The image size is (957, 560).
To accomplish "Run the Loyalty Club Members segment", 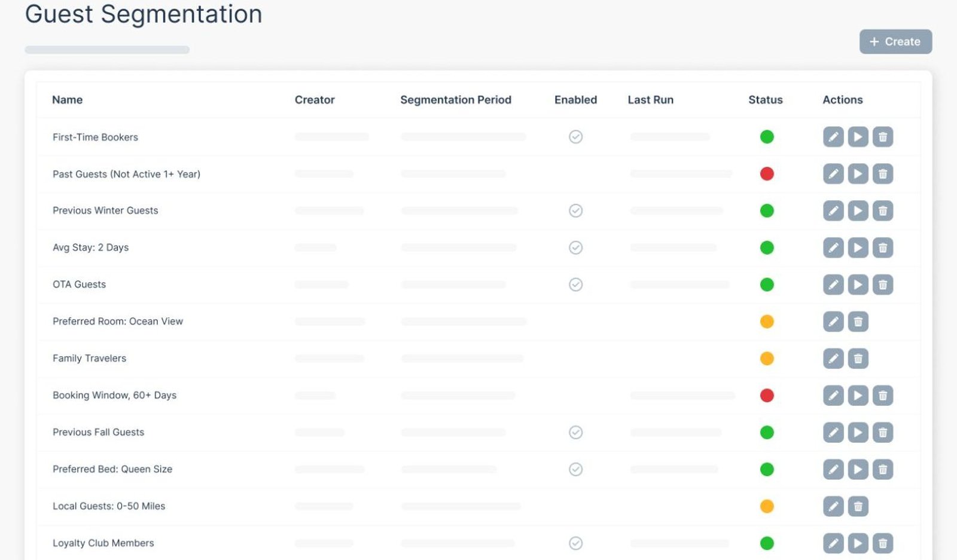I will click(858, 543).
